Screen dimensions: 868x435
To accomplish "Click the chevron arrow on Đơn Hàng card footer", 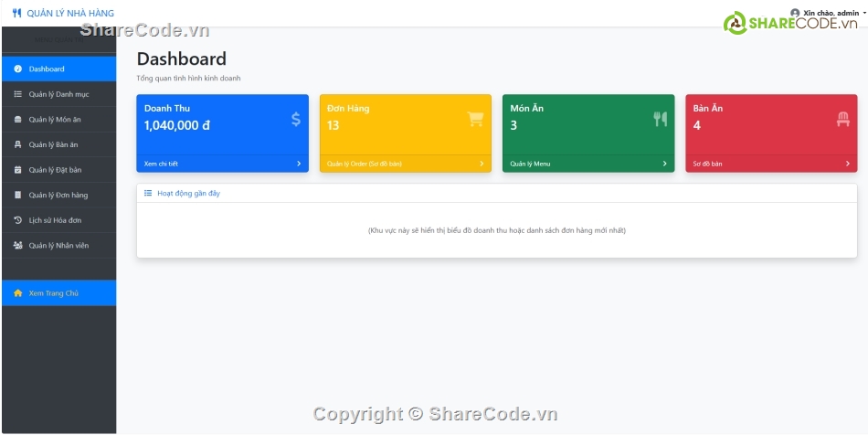I will point(482,164).
